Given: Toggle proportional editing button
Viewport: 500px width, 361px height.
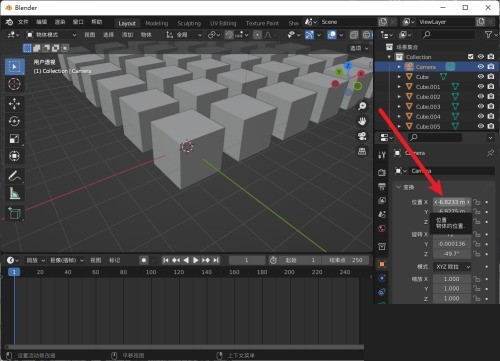Looking at the screenshot, I should pyautogui.click(x=257, y=35).
